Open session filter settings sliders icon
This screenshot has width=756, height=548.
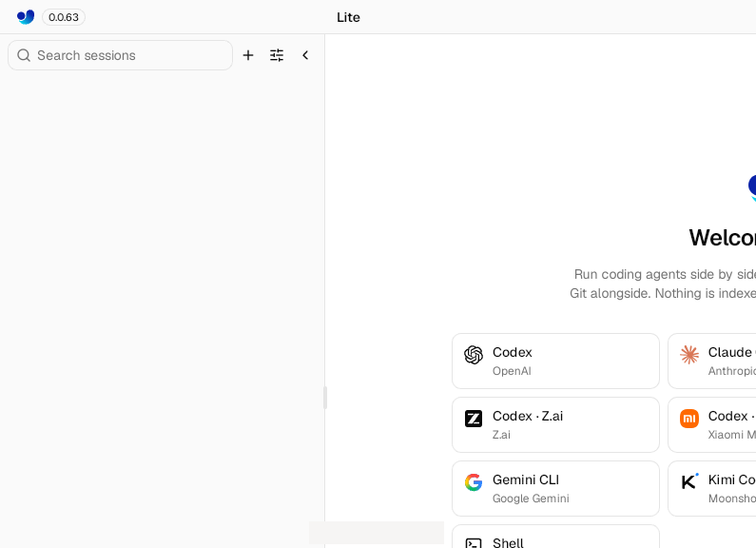coord(277,55)
